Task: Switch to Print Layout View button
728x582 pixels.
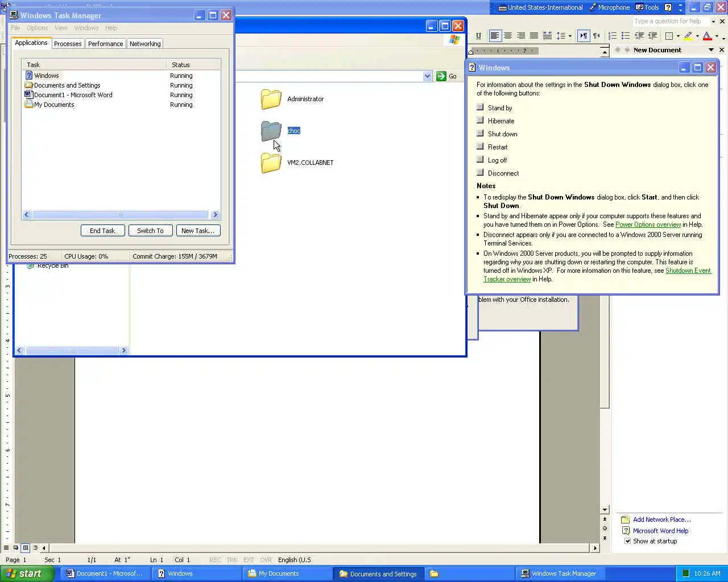Action: [x=25, y=548]
